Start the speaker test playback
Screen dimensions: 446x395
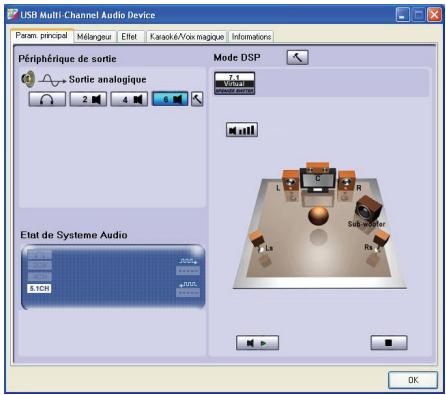click(257, 343)
